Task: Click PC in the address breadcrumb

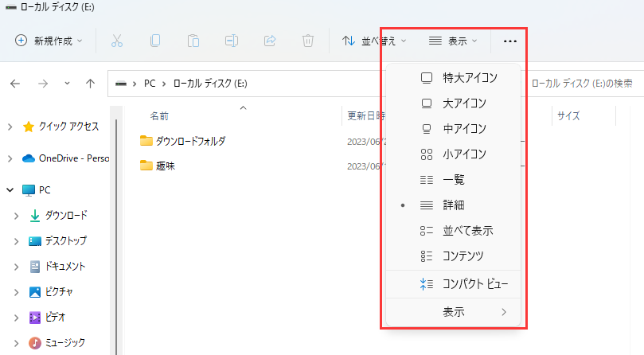Action: click(x=150, y=84)
